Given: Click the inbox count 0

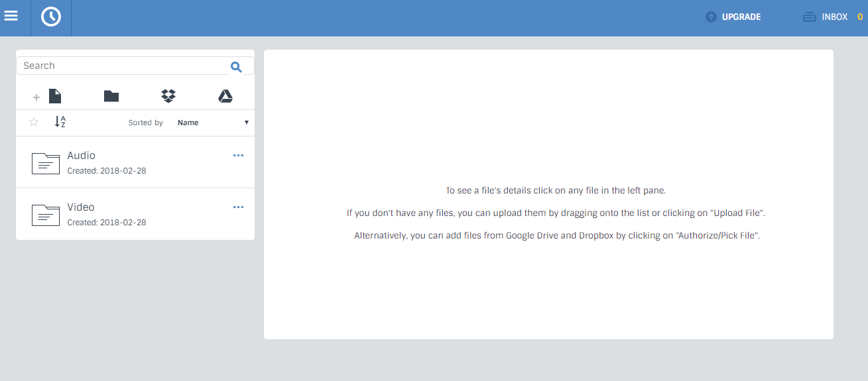Looking at the screenshot, I should [860, 17].
